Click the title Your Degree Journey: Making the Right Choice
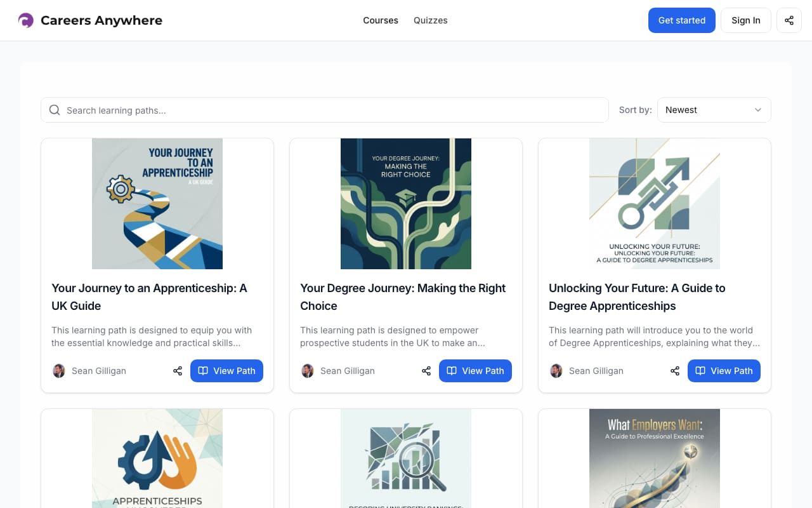812x508 pixels. point(403,297)
